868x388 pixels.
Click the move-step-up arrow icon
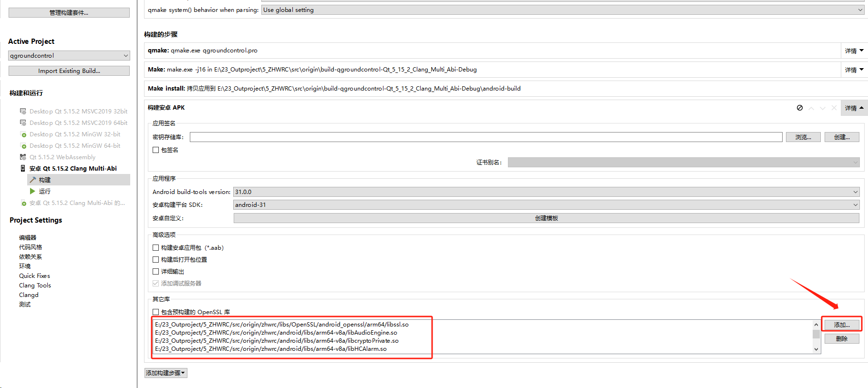coord(811,108)
